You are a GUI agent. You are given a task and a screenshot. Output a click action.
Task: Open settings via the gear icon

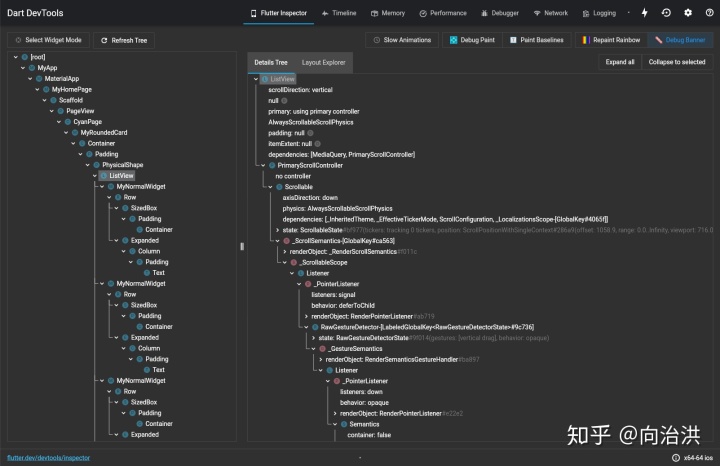point(687,13)
